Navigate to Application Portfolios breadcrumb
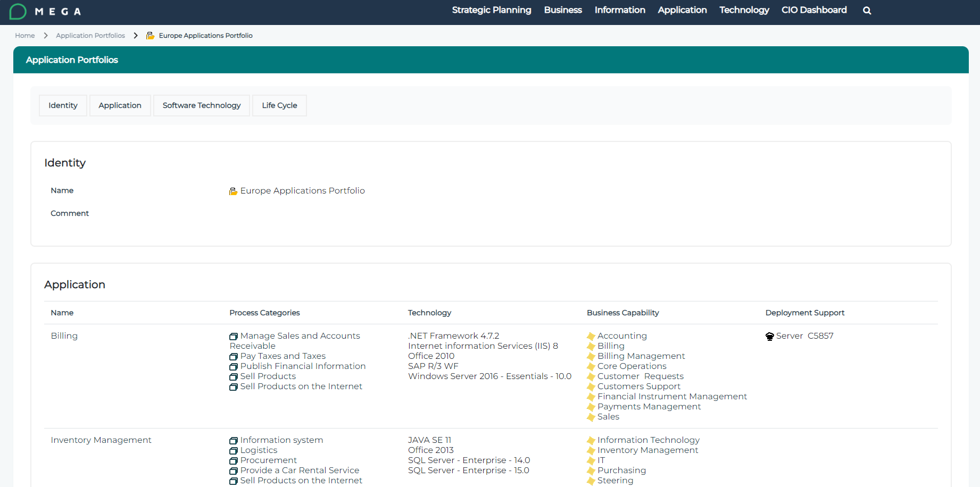980x487 pixels. click(x=90, y=36)
